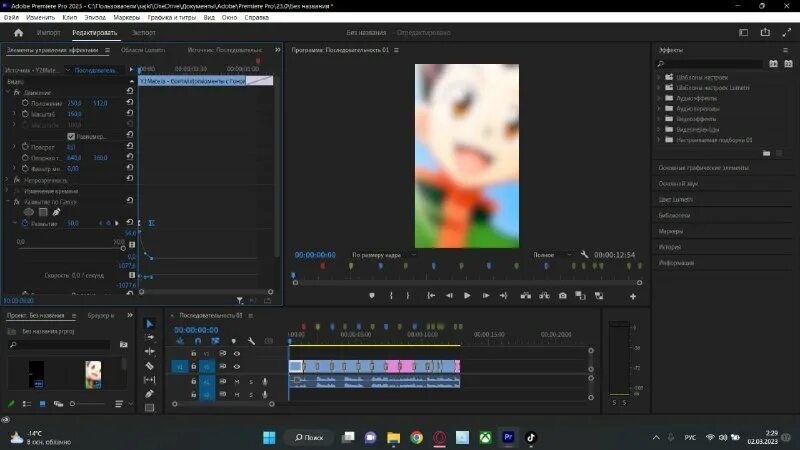The image size is (800, 450).
Task: Open playback resolution dropdown 'Полное'
Action: pyautogui.click(x=553, y=255)
